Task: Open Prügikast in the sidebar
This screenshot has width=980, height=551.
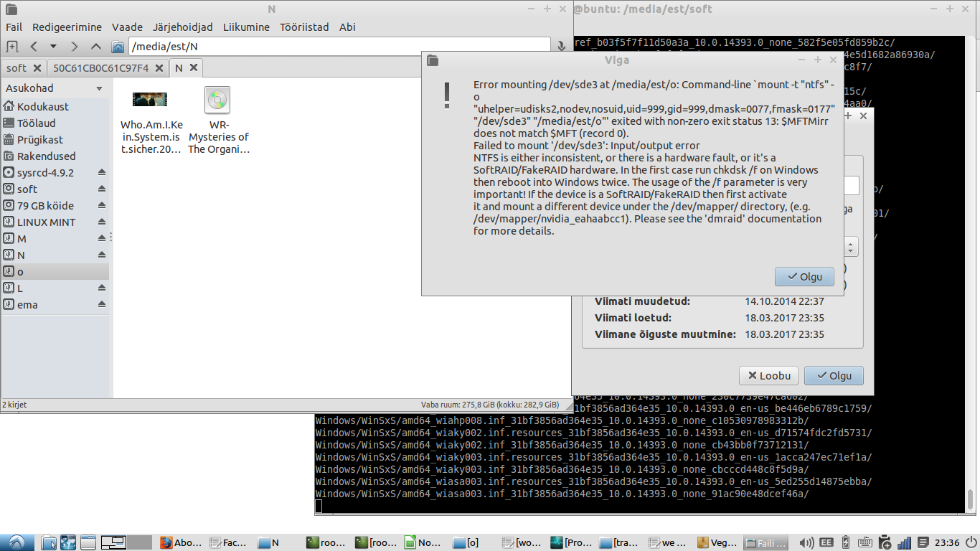Action: click(x=40, y=140)
